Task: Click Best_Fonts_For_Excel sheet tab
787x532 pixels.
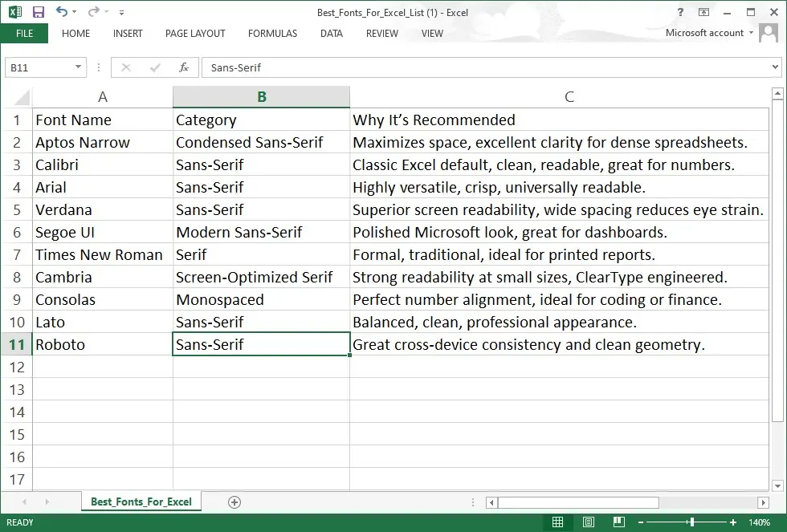Action: pos(141,502)
